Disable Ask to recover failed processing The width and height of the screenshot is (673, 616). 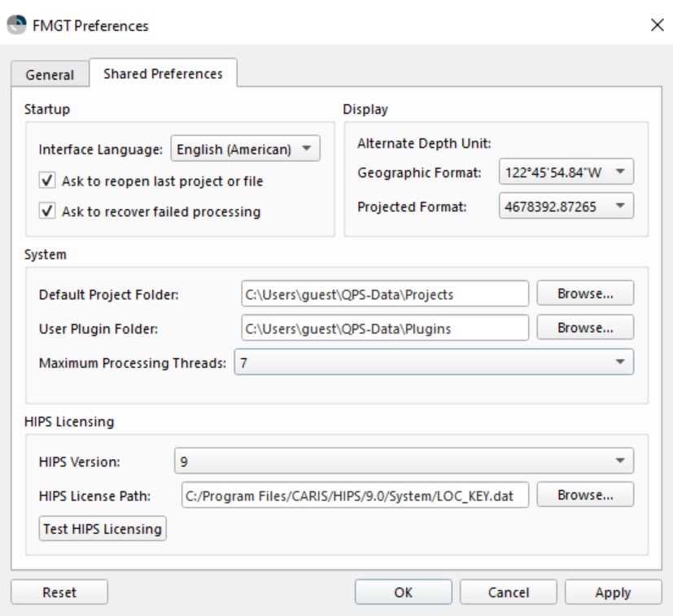(49, 212)
